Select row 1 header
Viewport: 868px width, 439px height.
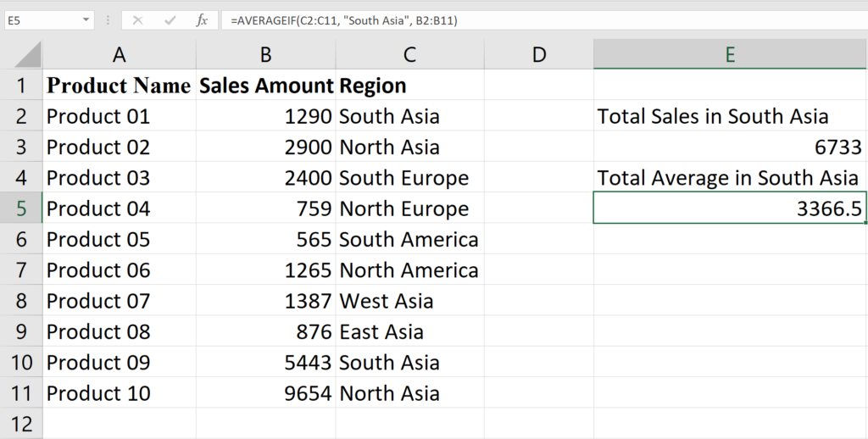[x=21, y=85]
